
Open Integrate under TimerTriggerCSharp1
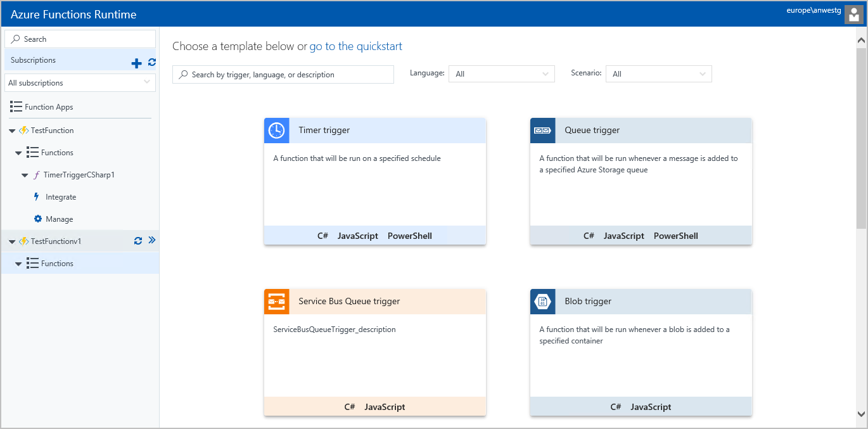(60, 197)
